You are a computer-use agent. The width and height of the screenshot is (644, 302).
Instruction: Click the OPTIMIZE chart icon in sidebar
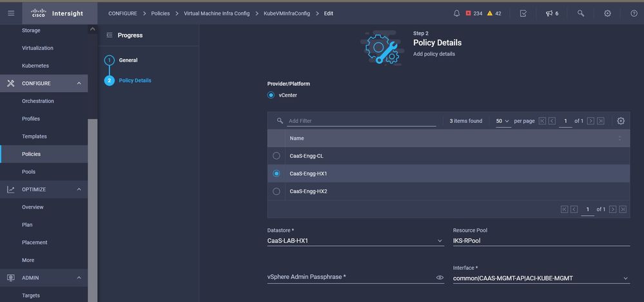11,189
